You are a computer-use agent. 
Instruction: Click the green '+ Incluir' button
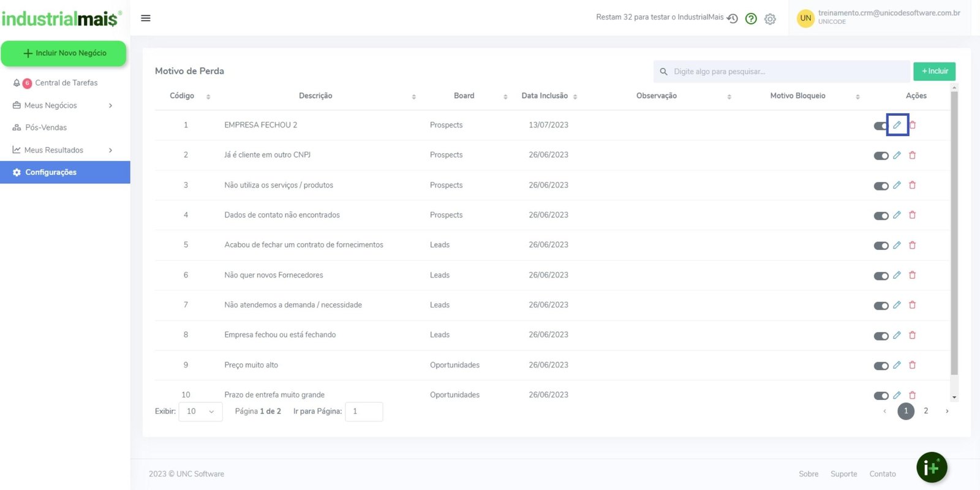(934, 72)
